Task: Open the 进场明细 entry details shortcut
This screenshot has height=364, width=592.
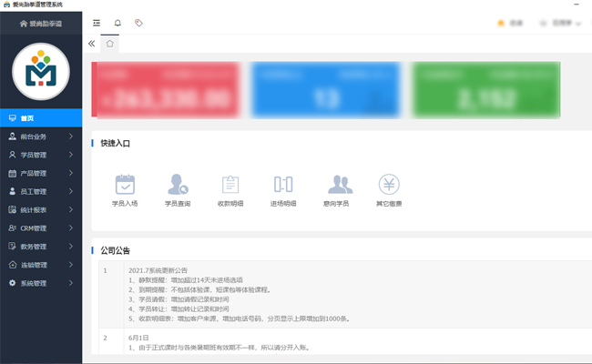Action: [283, 185]
